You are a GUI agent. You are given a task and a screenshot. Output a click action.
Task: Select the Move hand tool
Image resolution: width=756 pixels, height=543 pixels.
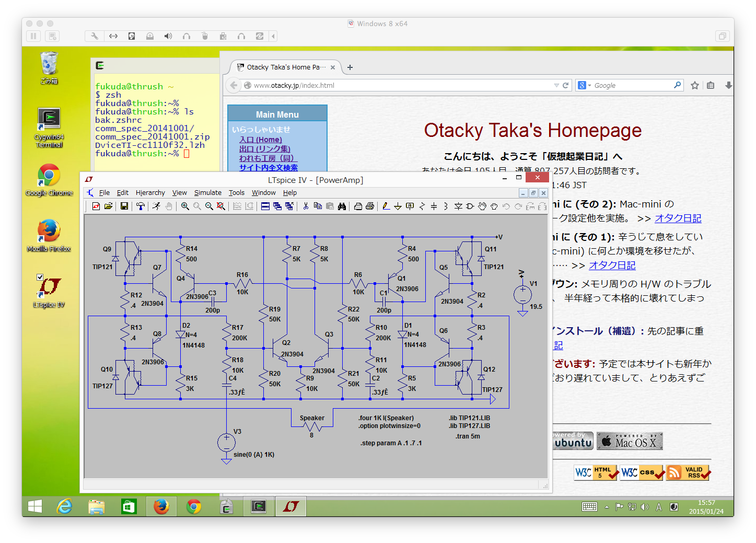482,206
